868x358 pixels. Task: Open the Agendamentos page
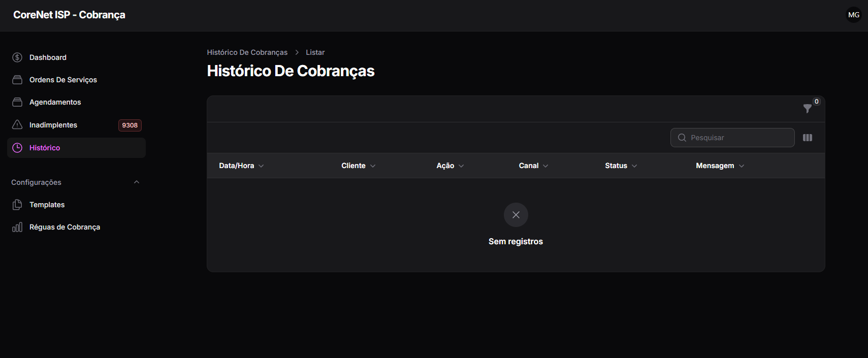[76, 102]
